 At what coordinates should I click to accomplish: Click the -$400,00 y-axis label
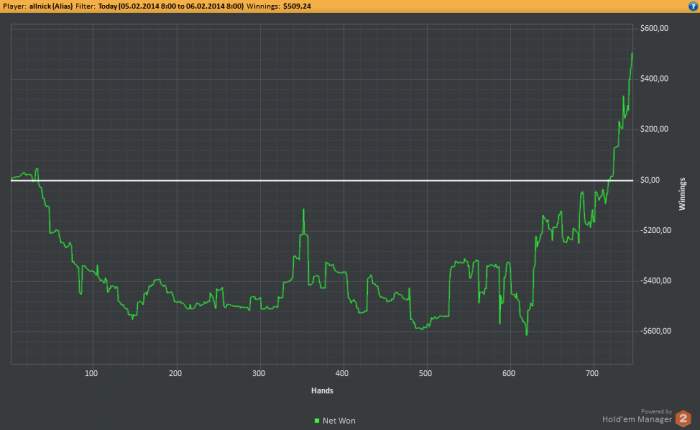[655, 281]
